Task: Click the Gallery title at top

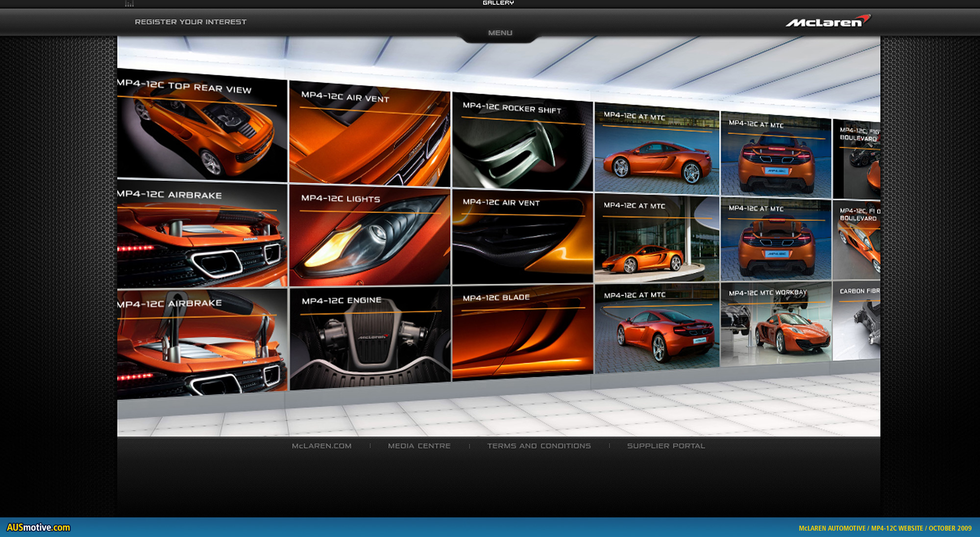Action: pyautogui.click(x=498, y=3)
